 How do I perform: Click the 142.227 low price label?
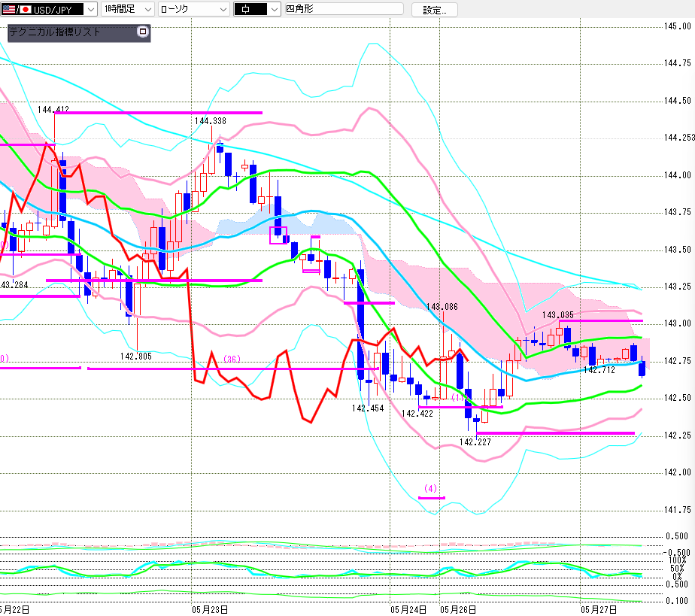pos(475,442)
